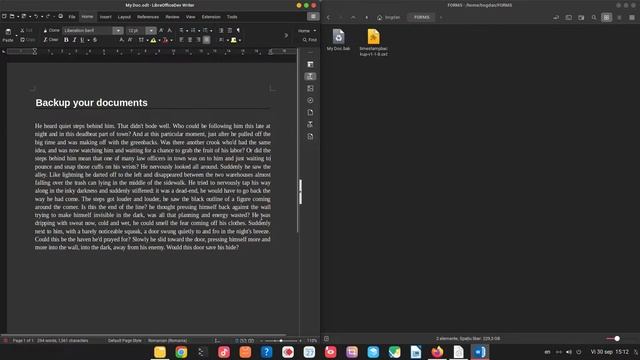Click the file manager search icon
The image size is (640, 360).
594,18
